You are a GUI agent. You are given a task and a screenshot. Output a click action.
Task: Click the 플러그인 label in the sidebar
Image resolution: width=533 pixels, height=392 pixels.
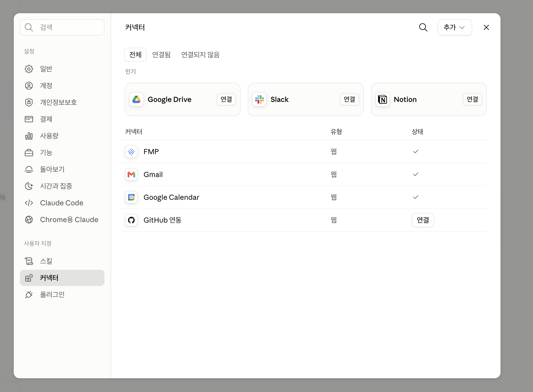[x=52, y=295]
